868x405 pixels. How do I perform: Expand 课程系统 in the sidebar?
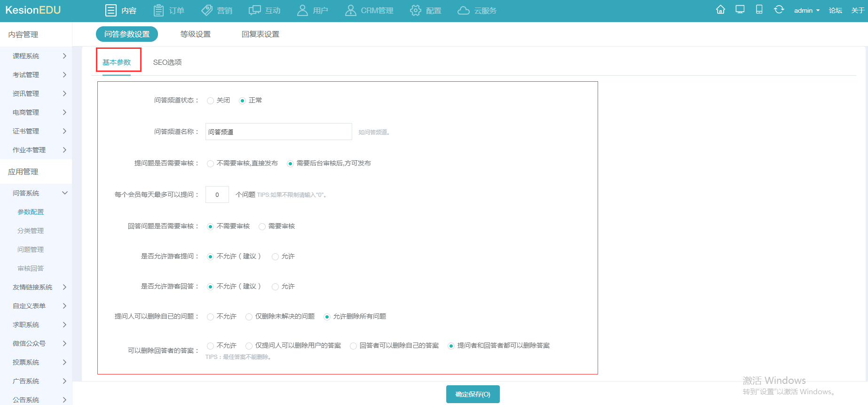pos(39,56)
